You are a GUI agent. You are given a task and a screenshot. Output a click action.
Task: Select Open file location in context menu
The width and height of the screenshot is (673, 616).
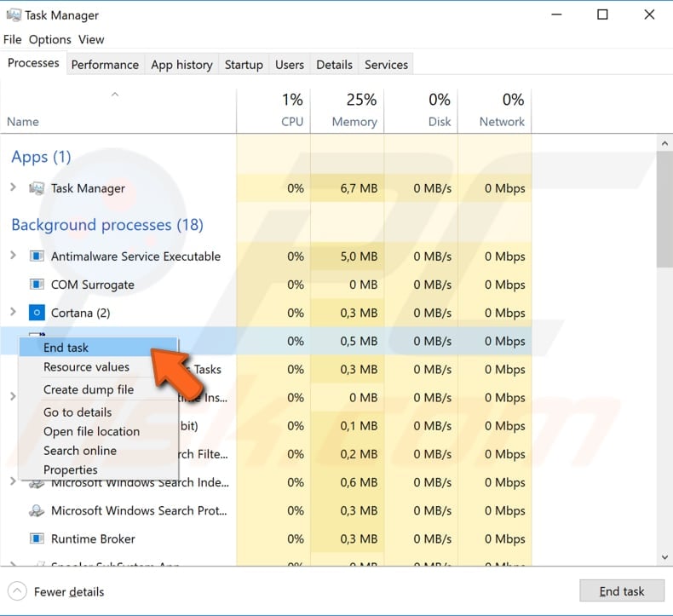(91, 431)
